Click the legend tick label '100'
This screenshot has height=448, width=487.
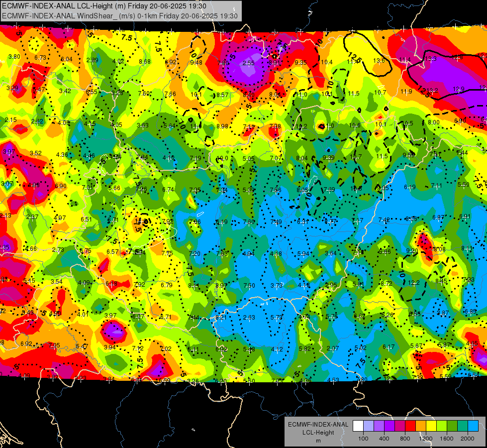363,439
